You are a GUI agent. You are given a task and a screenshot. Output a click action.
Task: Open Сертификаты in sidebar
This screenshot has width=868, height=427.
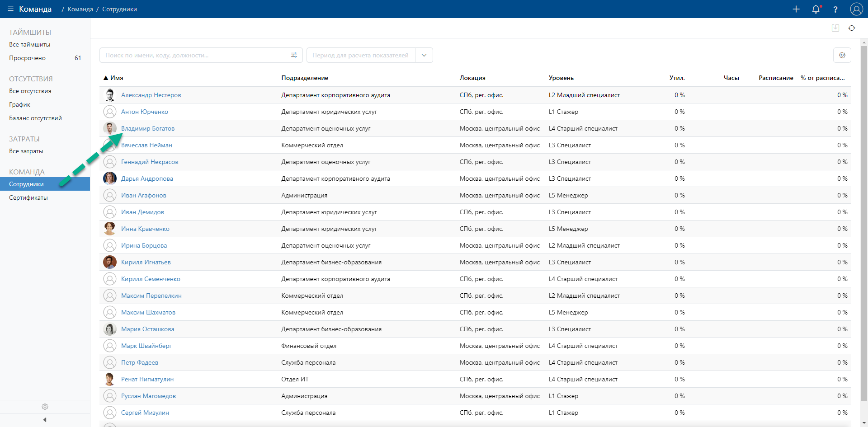pos(28,197)
